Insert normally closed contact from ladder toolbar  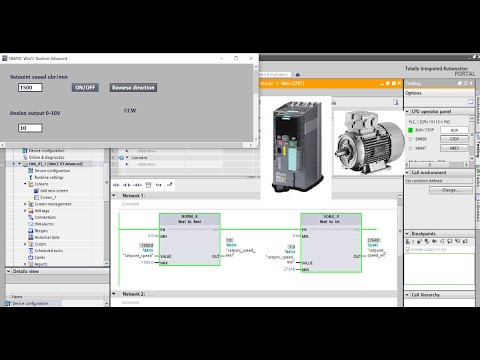127,185
